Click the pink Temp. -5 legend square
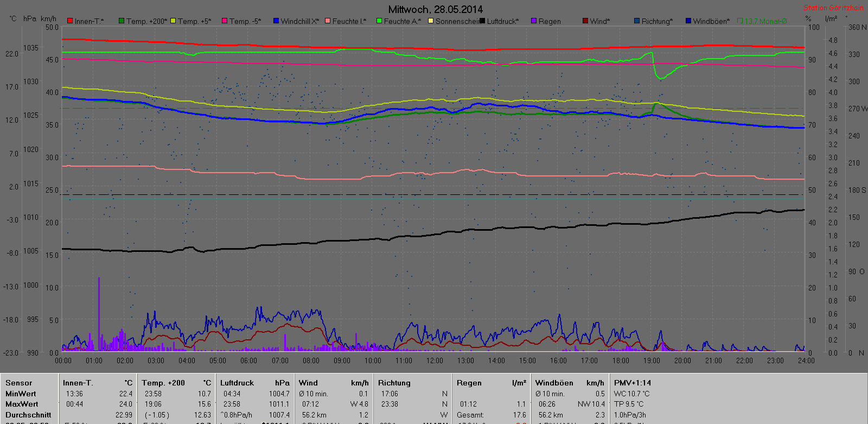This screenshot has height=424, width=868. coord(225,21)
